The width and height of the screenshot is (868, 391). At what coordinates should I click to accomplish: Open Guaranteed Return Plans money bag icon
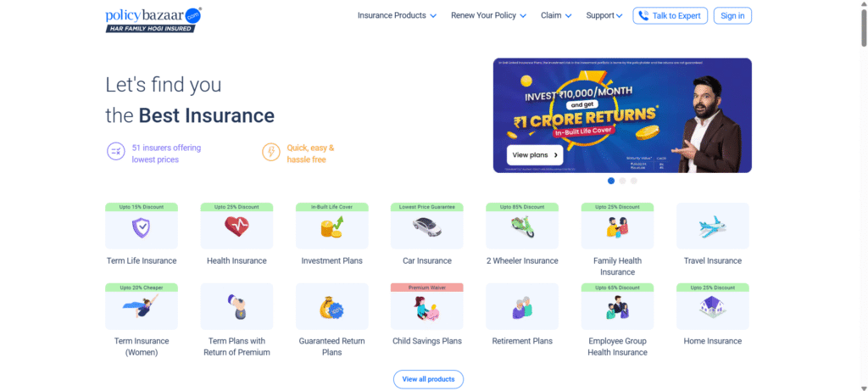pos(331,308)
